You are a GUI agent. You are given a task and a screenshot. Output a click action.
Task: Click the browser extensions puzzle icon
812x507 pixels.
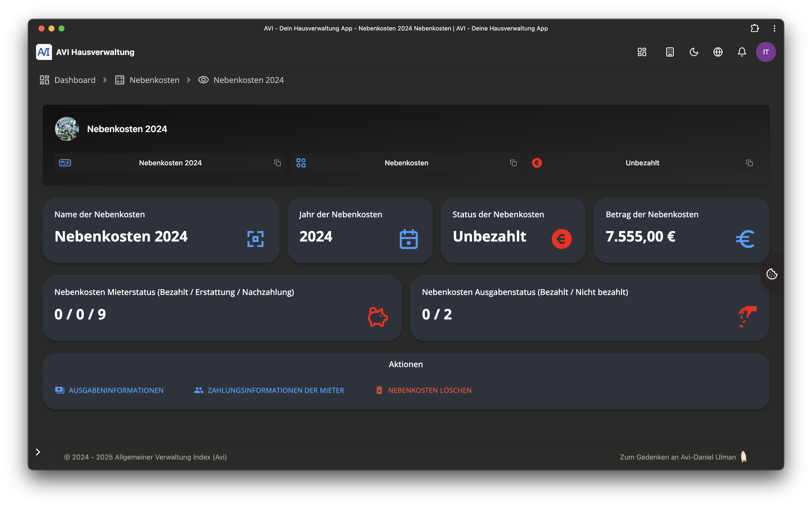click(x=754, y=28)
